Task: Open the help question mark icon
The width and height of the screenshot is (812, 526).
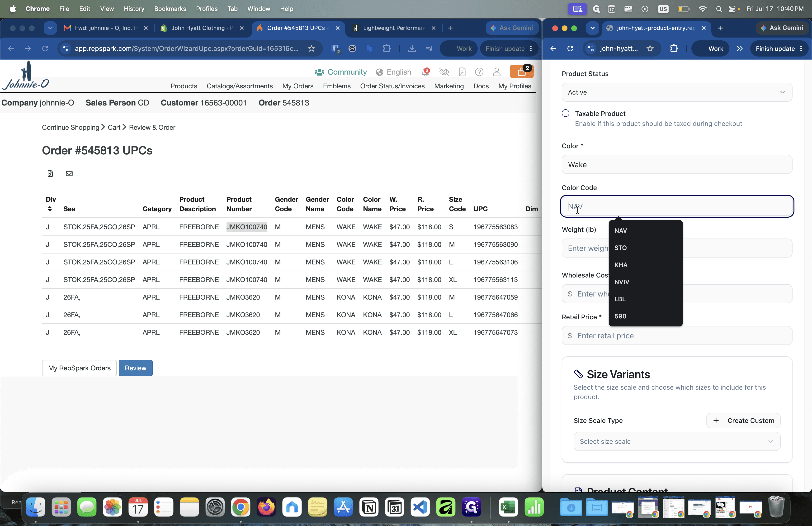Action: tap(479, 72)
